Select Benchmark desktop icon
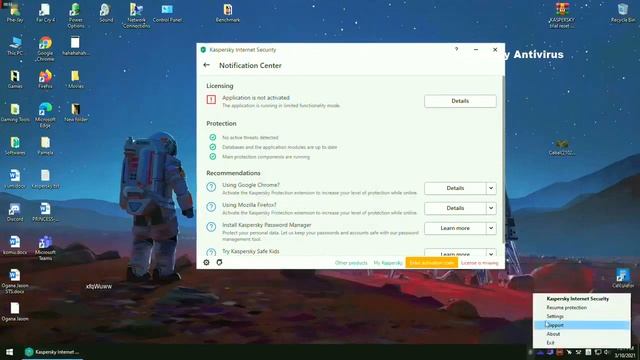Viewport: 640px width, 360px height. point(228,13)
